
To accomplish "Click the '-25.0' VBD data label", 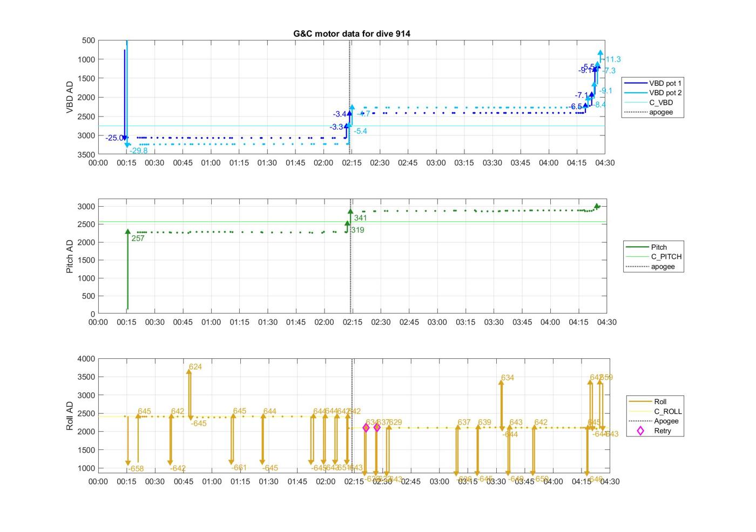I will 114,138.
